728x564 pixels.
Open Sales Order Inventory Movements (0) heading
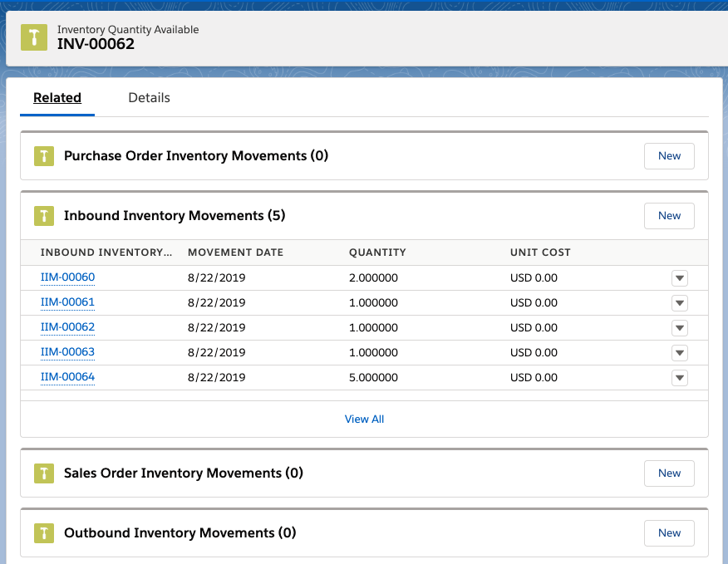[184, 473]
